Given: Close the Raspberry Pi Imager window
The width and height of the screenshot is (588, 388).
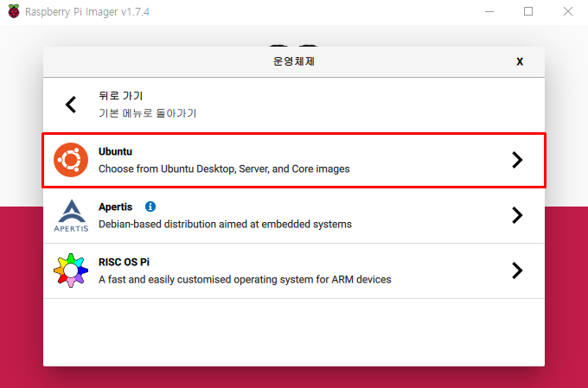Looking at the screenshot, I should (x=568, y=11).
